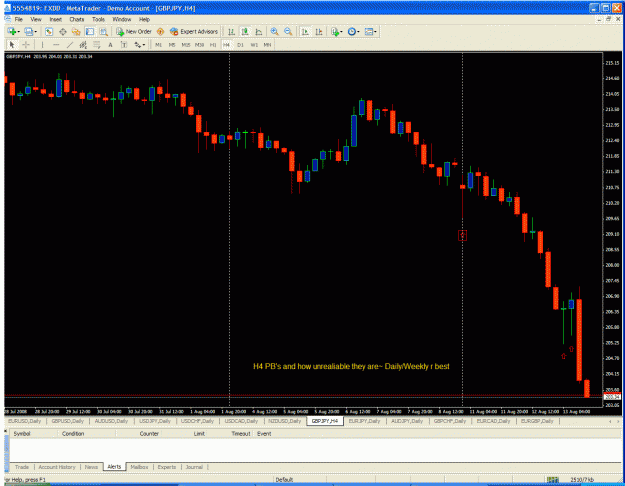Switch to the GBPCHF,Daily chart tab
The height and width of the screenshot is (486, 625).
point(450,421)
